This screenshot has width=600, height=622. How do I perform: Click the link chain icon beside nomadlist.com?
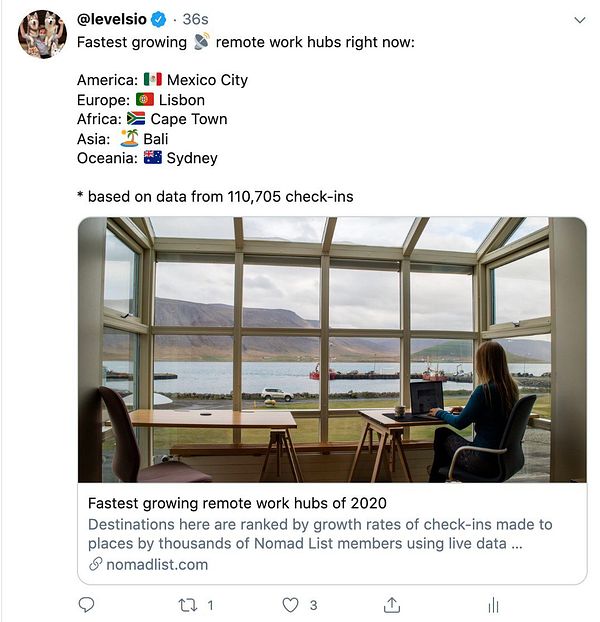pos(96,564)
